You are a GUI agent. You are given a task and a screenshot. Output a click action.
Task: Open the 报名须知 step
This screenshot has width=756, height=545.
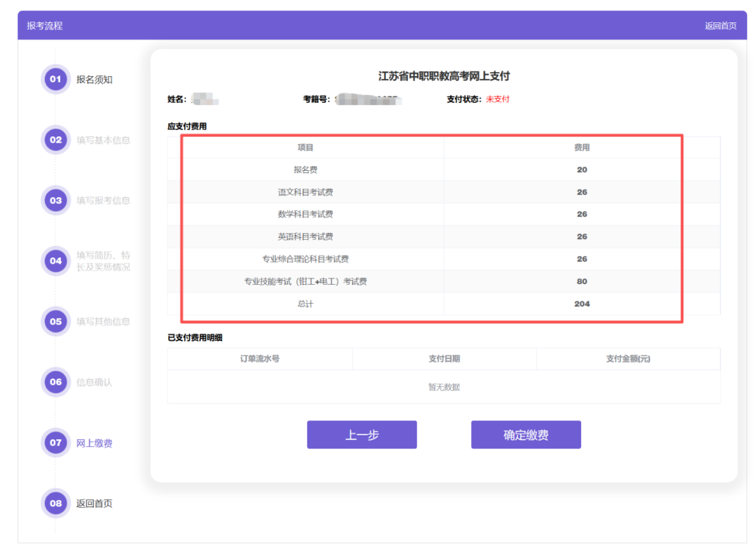94,80
